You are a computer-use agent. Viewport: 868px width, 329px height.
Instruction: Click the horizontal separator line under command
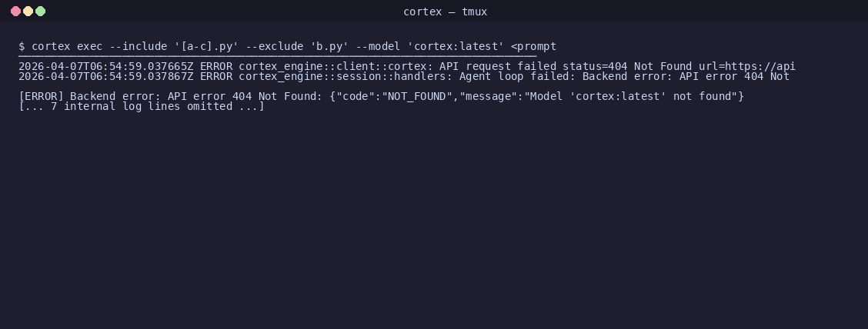pyautogui.click(x=277, y=56)
